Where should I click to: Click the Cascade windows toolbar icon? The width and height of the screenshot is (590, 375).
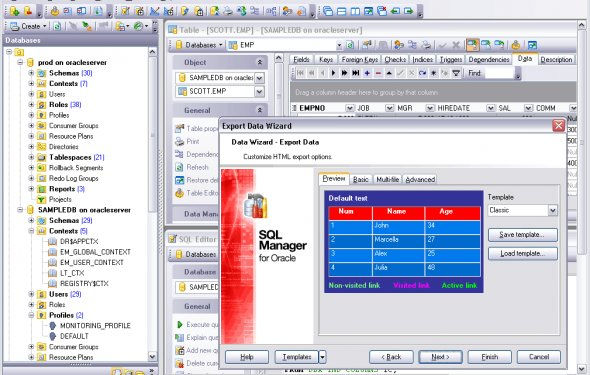(x=328, y=11)
